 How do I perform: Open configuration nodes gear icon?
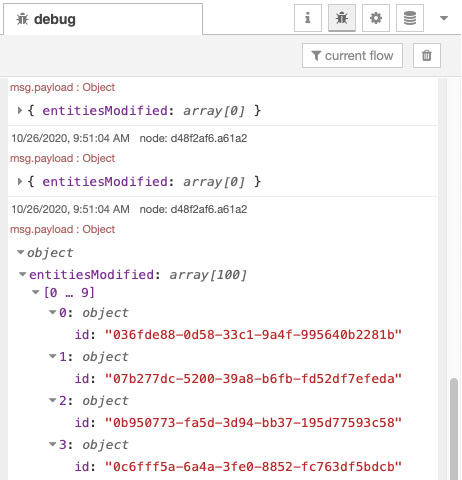click(x=376, y=18)
